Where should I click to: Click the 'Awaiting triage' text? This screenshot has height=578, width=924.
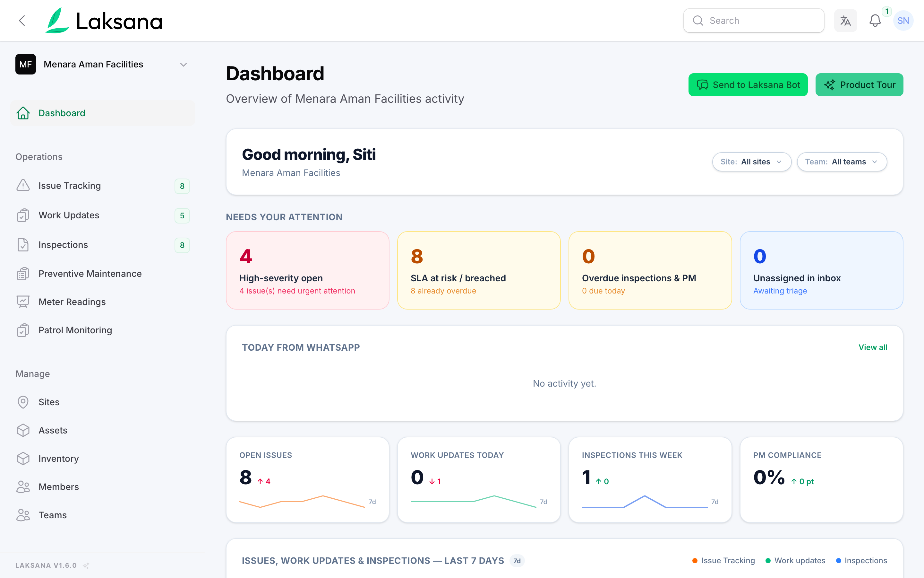tap(780, 291)
